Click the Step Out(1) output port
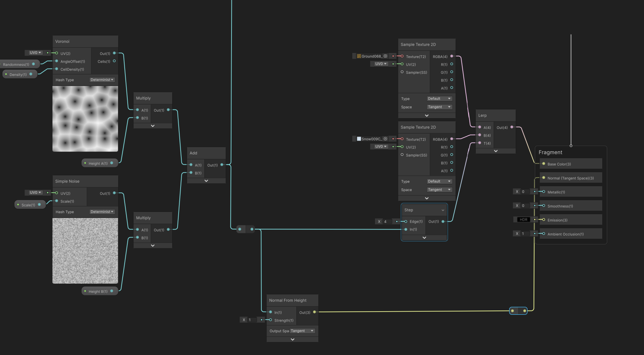Viewport: 644px width, 355px height. [443, 221]
